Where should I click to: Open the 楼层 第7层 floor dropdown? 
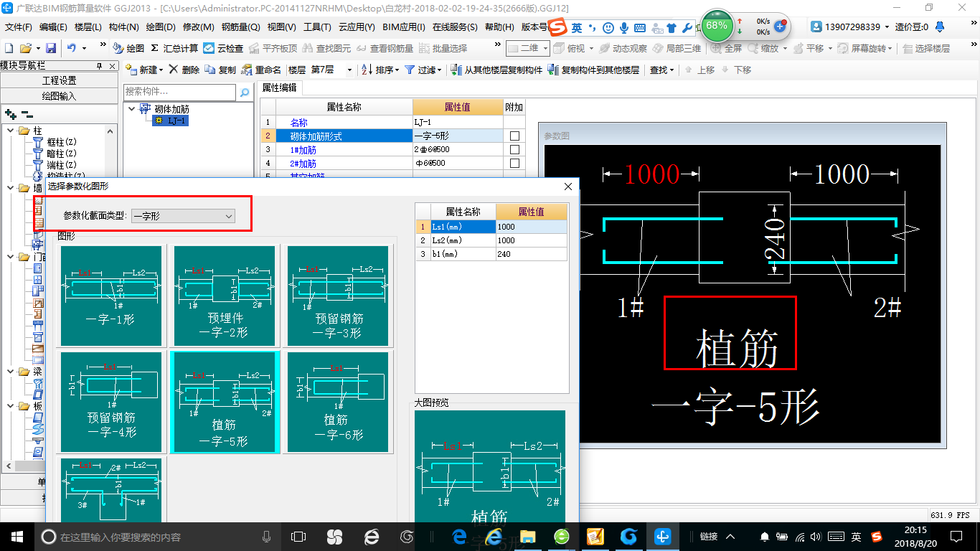[349, 70]
